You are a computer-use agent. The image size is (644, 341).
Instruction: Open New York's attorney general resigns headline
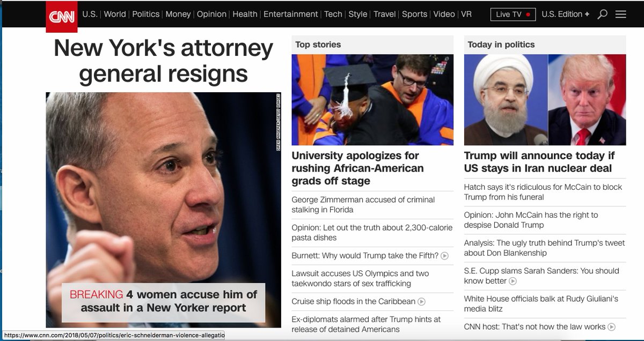click(163, 61)
